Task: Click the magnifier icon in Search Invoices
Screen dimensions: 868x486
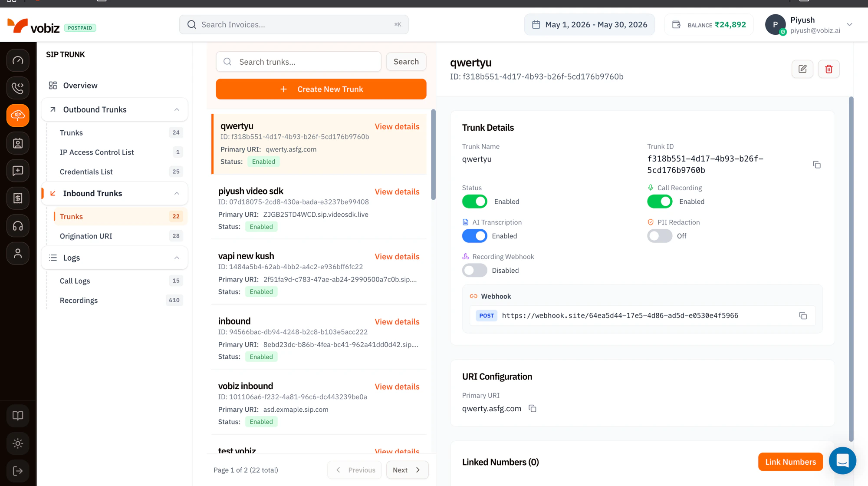Action: tap(191, 25)
